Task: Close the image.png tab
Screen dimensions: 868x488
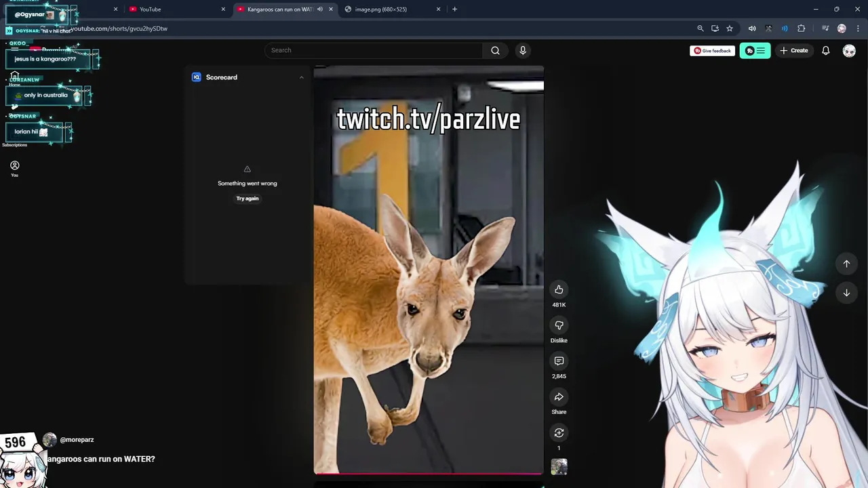Action: point(439,9)
